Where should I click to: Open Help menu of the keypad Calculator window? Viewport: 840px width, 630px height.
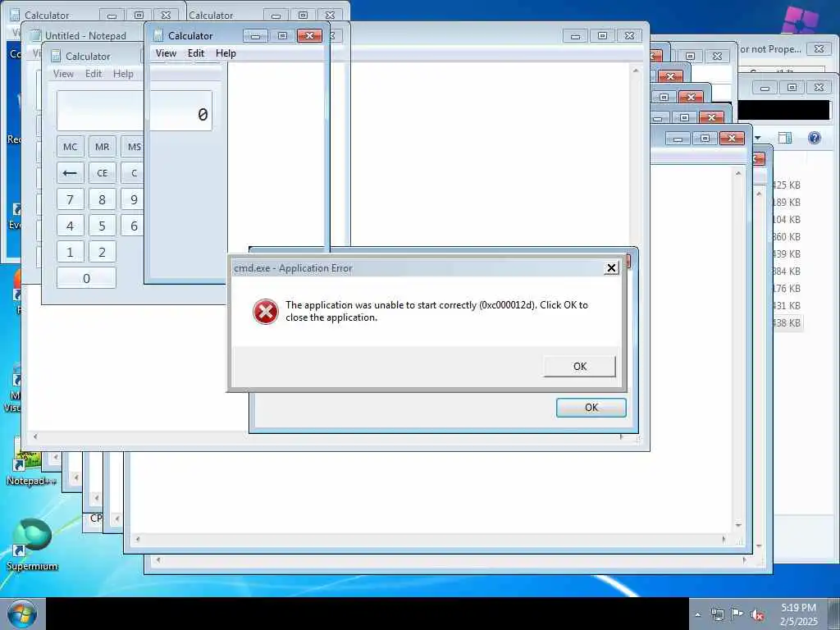coord(123,73)
